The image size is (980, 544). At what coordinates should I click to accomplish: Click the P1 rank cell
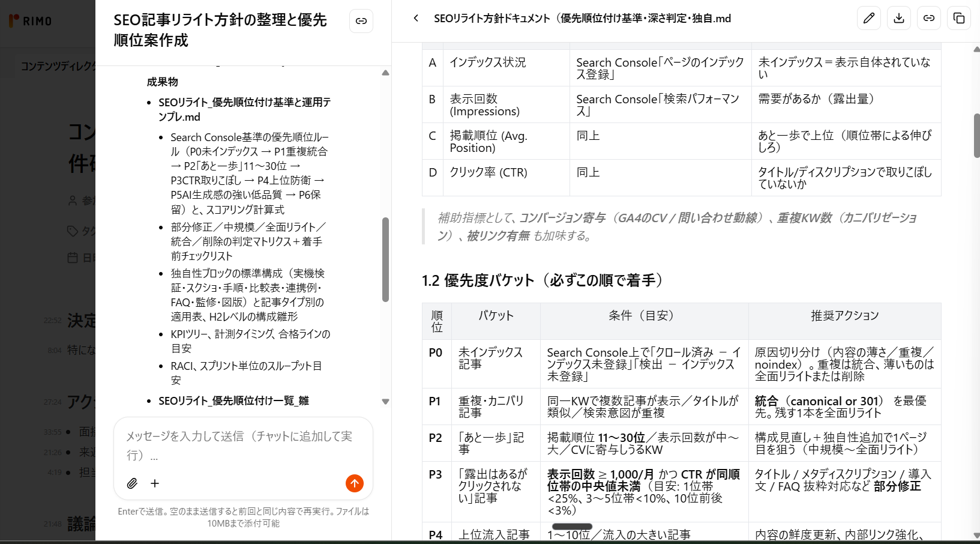point(436,406)
